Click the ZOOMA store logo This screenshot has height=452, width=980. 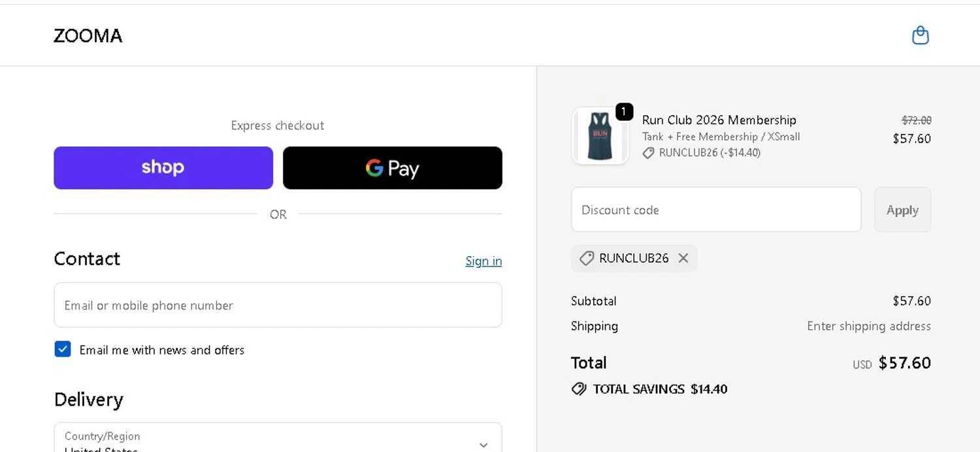pyautogui.click(x=88, y=36)
